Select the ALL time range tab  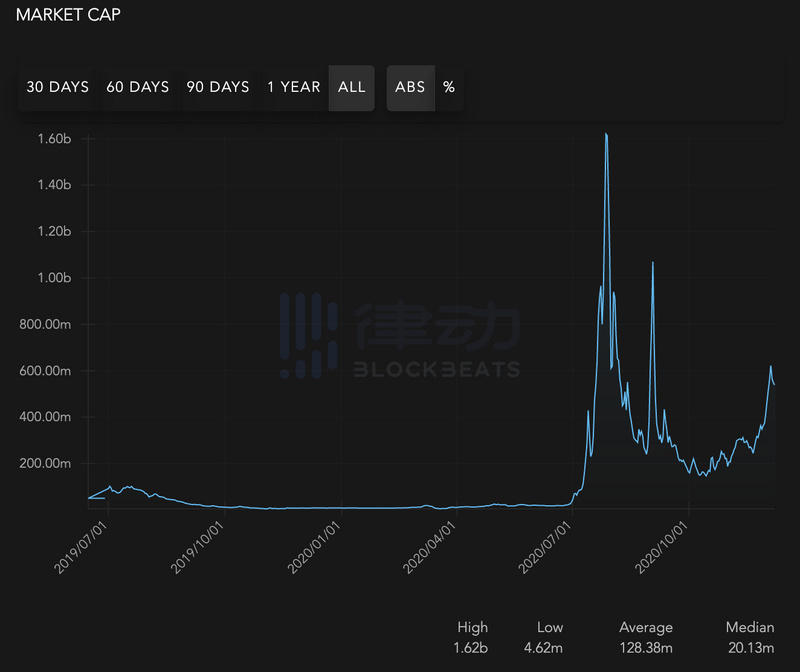coord(351,87)
